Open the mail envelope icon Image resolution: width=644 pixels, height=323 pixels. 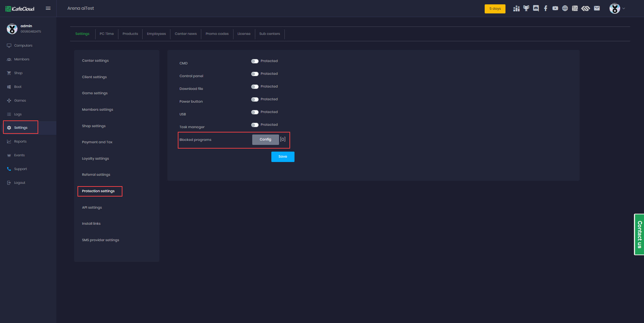597,8
